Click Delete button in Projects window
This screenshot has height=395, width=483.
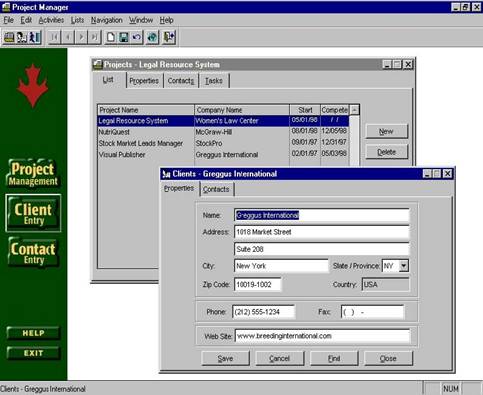(387, 152)
